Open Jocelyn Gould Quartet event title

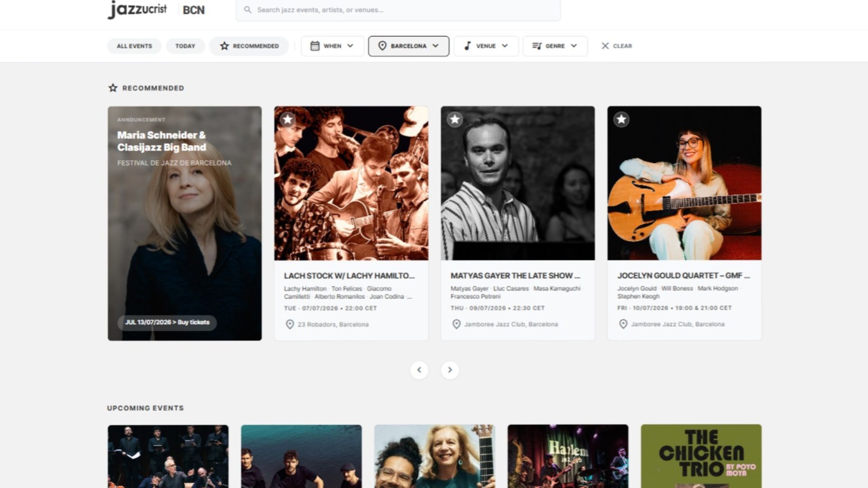(x=684, y=276)
